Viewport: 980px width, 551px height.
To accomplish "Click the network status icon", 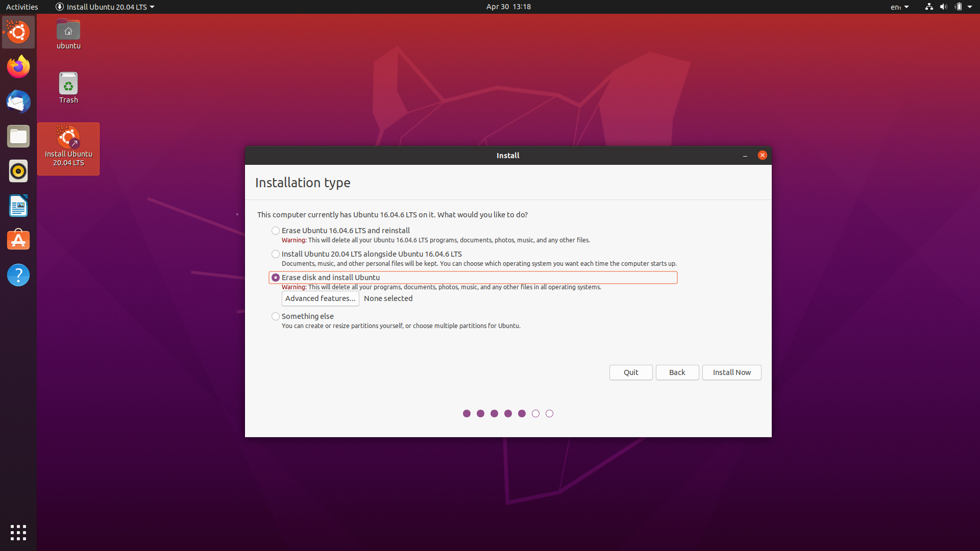I will [x=929, y=7].
